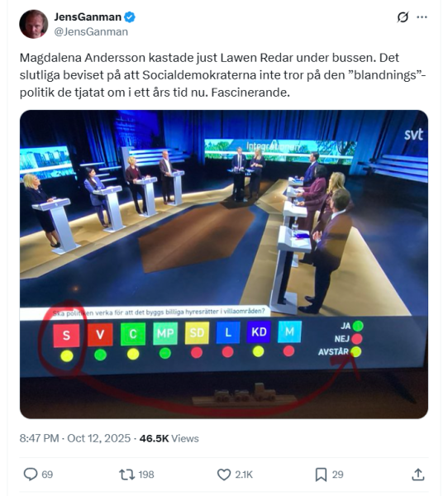Visit the @JensGanman handle link

coord(91,31)
